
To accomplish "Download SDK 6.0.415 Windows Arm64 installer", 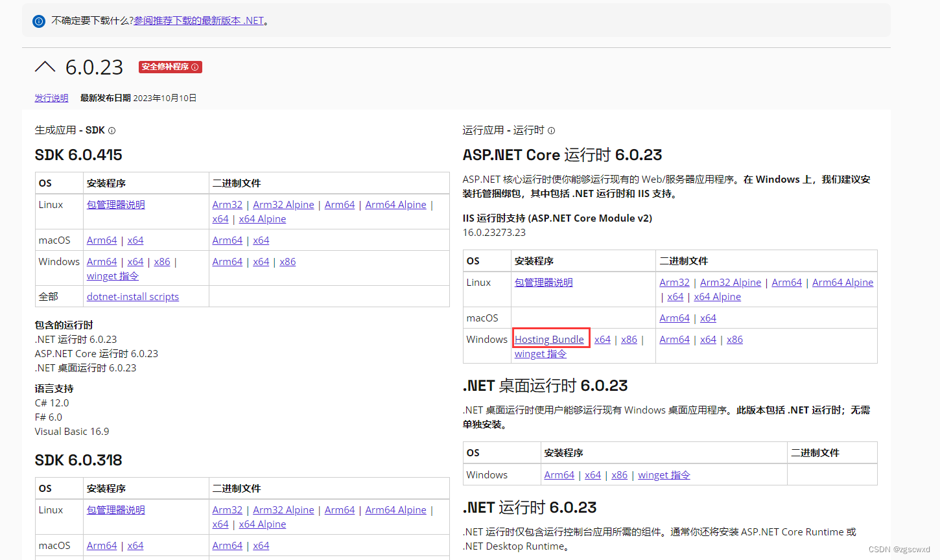I will click(x=102, y=261).
